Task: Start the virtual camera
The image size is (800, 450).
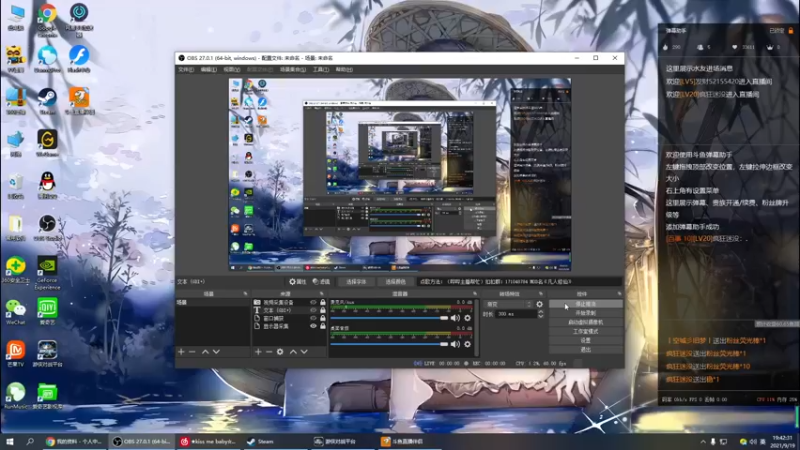Action: click(x=586, y=322)
